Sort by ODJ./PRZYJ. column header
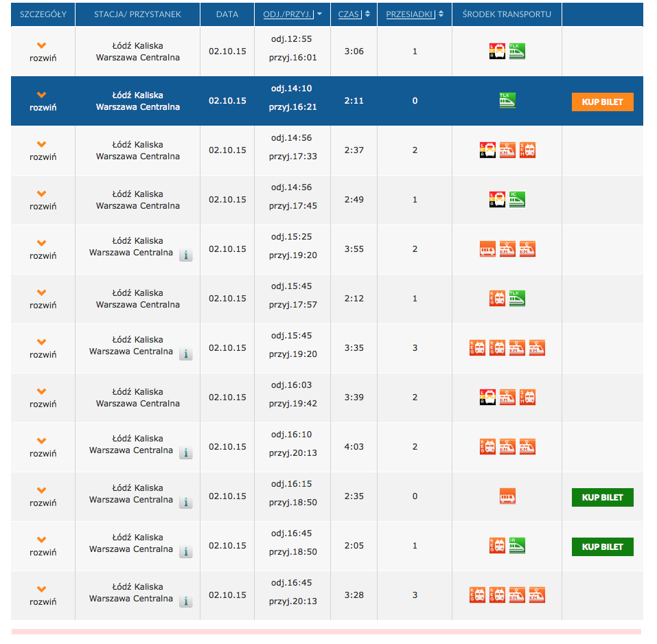The image size is (657, 644). tap(288, 14)
